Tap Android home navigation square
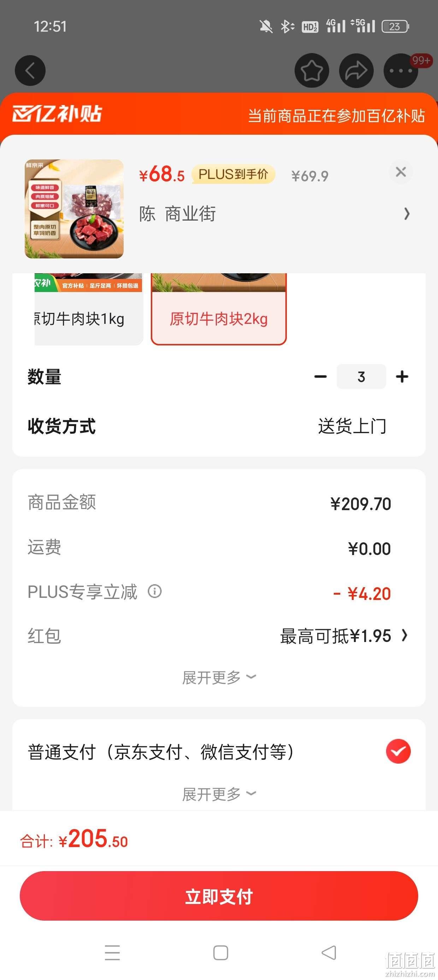 220,953
